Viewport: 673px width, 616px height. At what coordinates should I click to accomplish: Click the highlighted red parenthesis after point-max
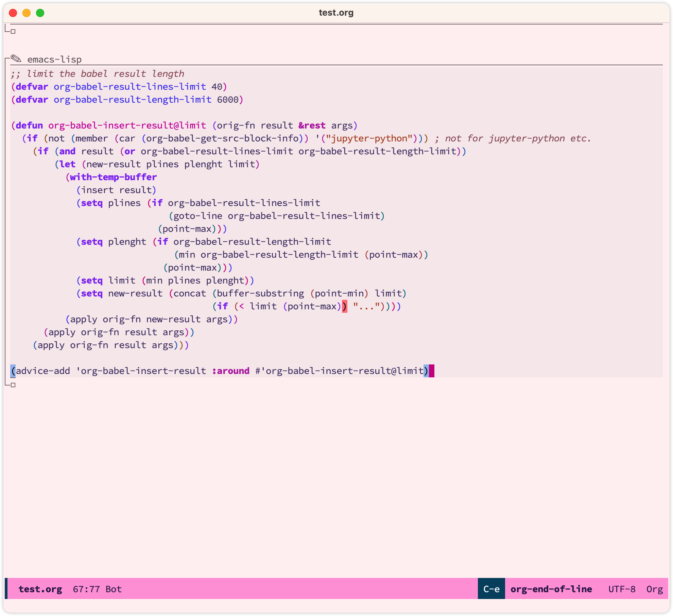[x=345, y=306]
